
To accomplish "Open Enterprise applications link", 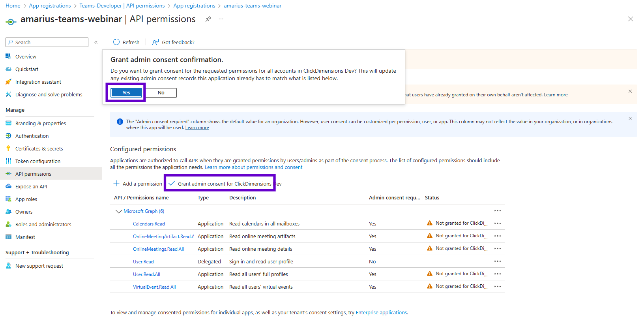I will pos(381,313).
